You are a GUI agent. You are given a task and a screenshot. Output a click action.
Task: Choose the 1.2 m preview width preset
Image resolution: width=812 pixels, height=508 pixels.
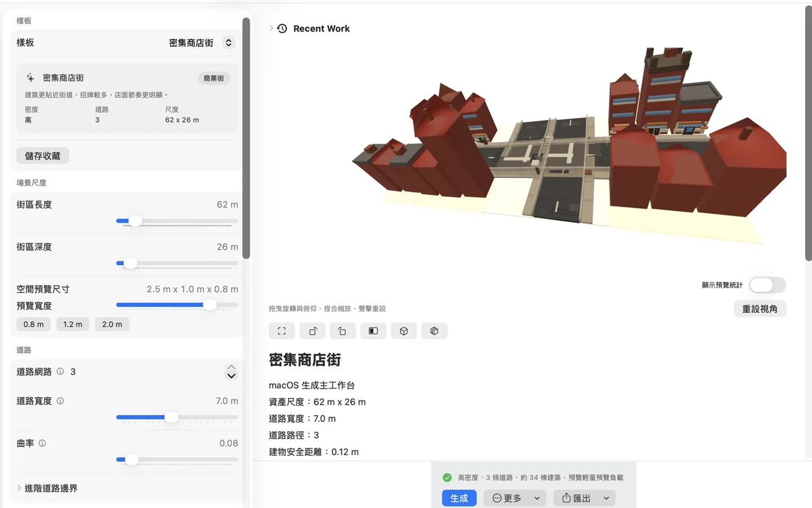(x=73, y=325)
